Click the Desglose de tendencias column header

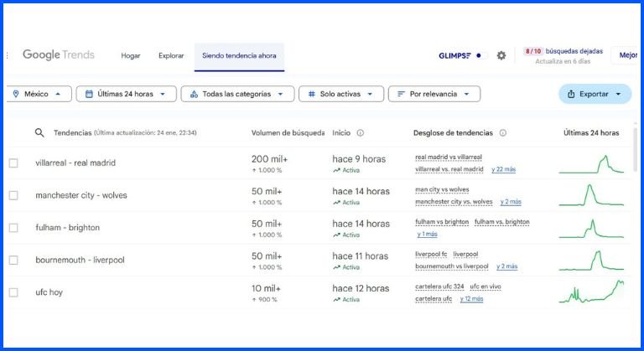pyautogui.click(x=453, y=132)
